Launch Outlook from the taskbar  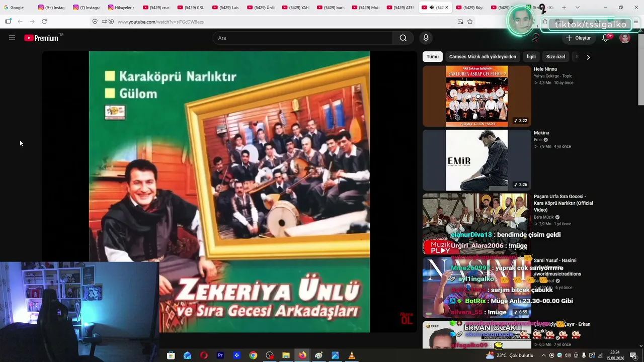[x=187, y=355]
